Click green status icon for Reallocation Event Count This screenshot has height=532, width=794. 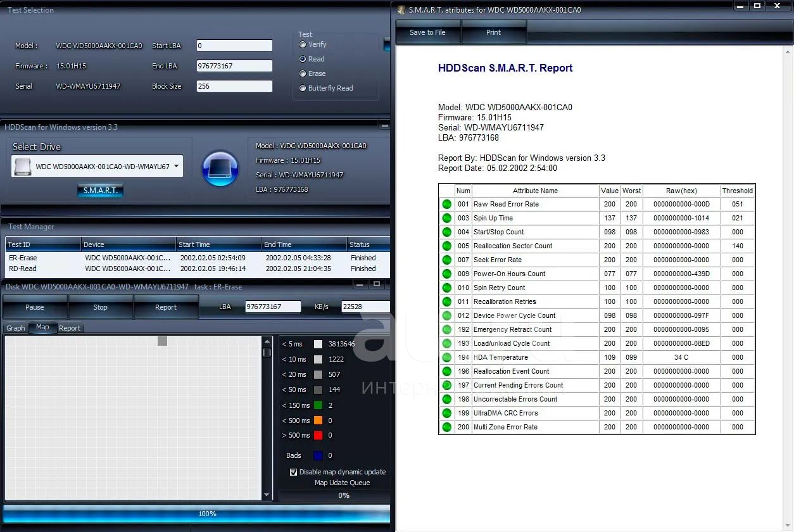pyautogui.click(x=446, y=371)
